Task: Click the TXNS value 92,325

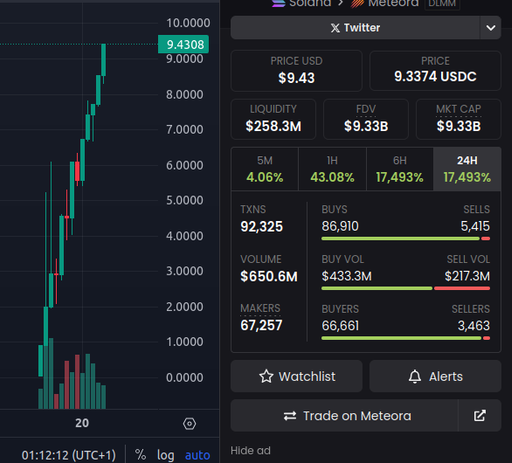Action: coord(262,227)
